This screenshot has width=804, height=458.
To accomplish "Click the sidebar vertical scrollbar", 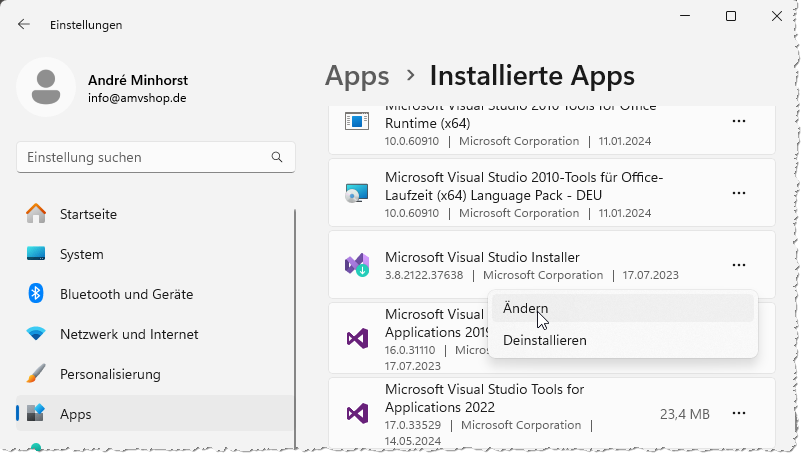I will pyautogui.click(x=295, y=328).
